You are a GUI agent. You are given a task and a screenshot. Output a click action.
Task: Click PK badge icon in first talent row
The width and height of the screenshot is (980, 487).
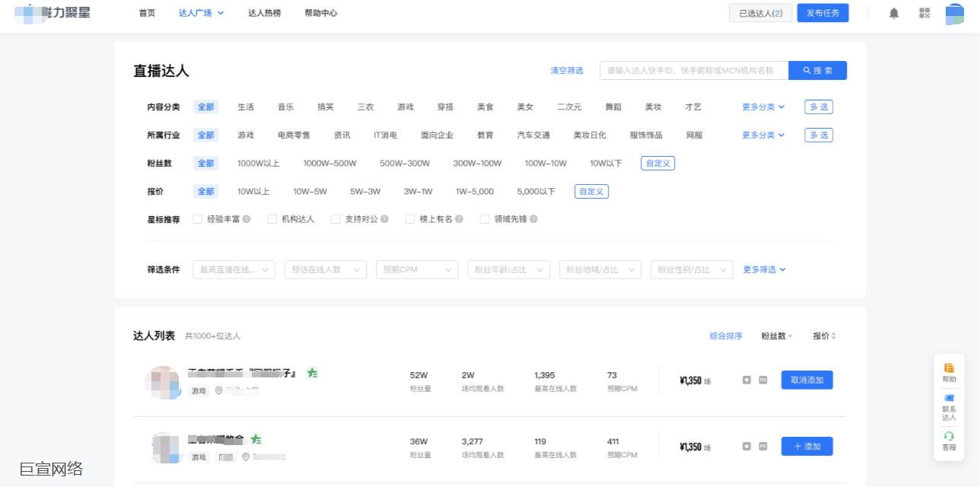[x=763, y=380]
